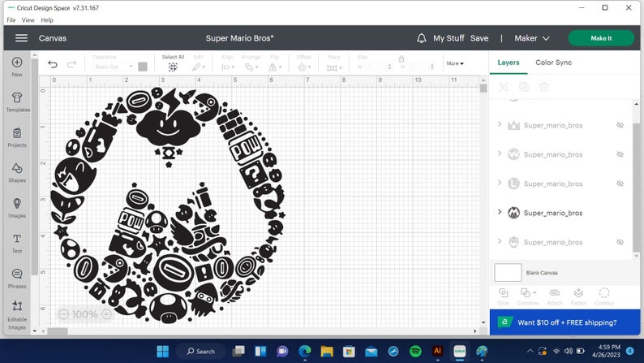
Task: Open the Maker machine dropdown
Action: coord(532,38)
